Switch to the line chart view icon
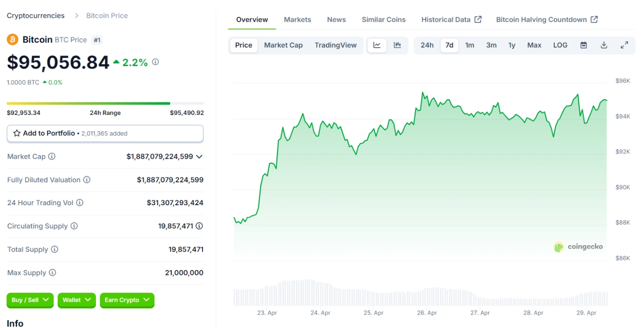 377,45
